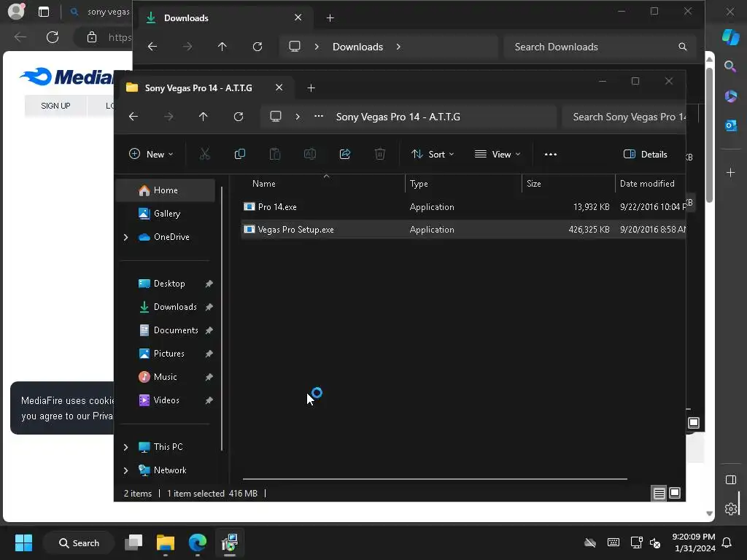Go up one level in Downloads window

coord(222,47)
